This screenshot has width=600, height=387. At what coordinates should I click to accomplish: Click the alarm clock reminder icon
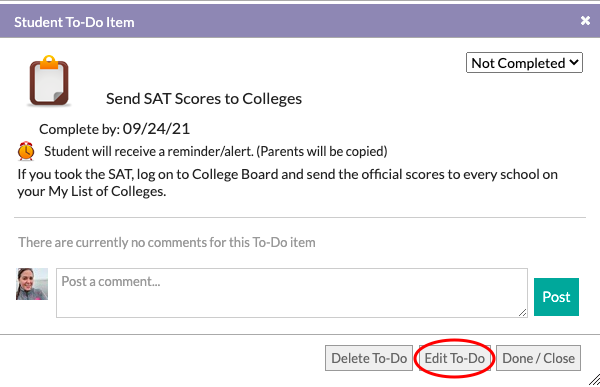coord(26,151)
